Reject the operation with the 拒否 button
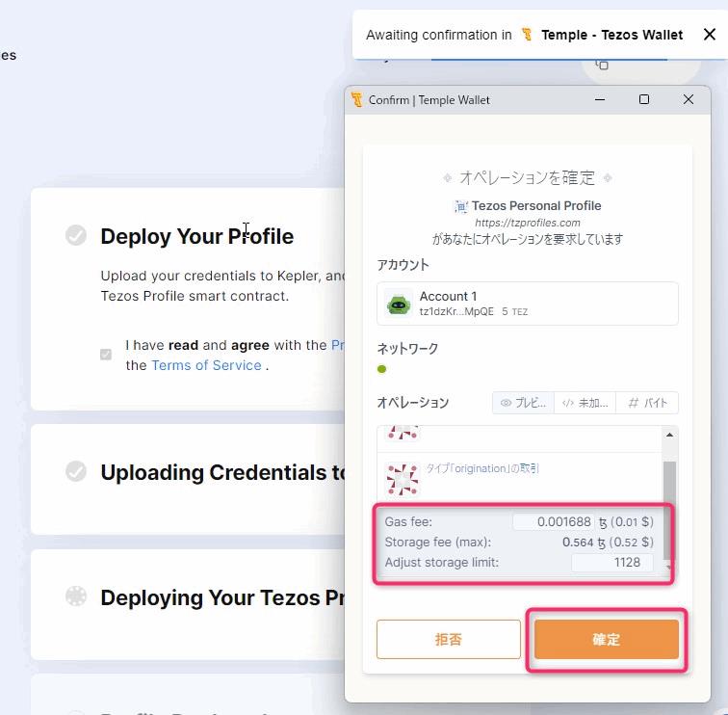 [x=449, y=639]
